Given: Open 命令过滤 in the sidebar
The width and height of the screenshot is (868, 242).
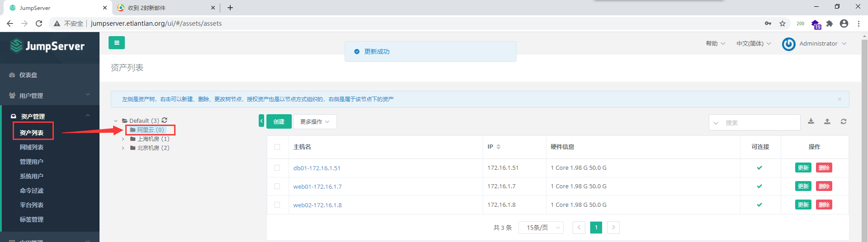Looking at the screenshot, I should [32, 191].
